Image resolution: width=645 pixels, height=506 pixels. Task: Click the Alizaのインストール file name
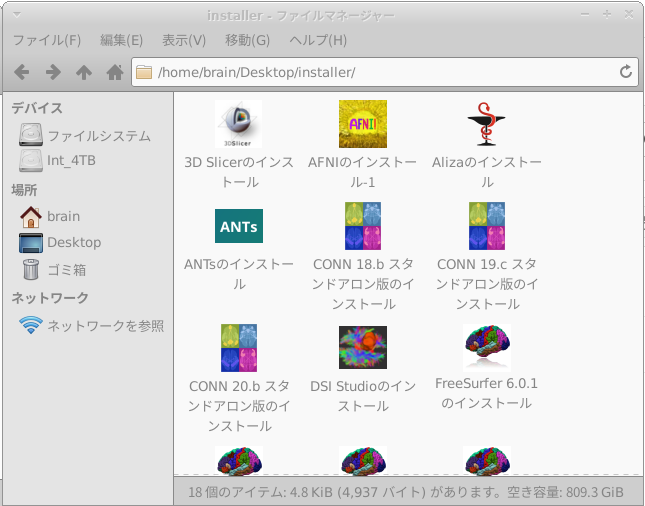pyautogui.click(x=487, y=172)
